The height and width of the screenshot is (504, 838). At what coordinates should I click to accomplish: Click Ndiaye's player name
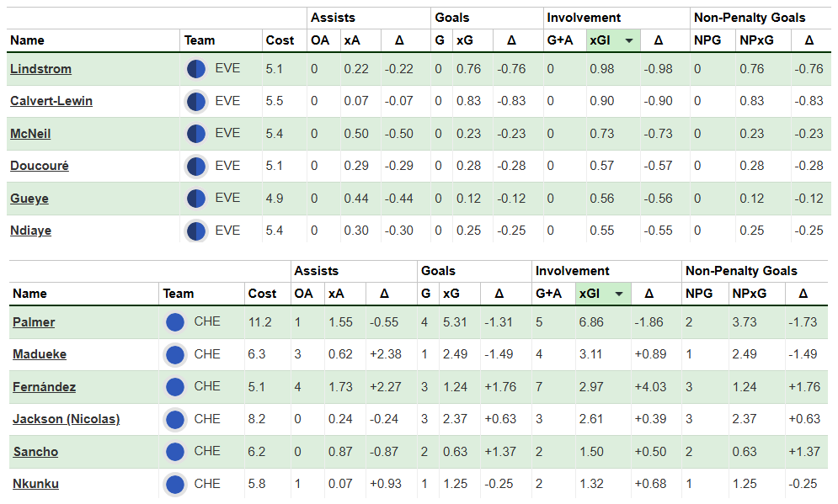[34, 231]
